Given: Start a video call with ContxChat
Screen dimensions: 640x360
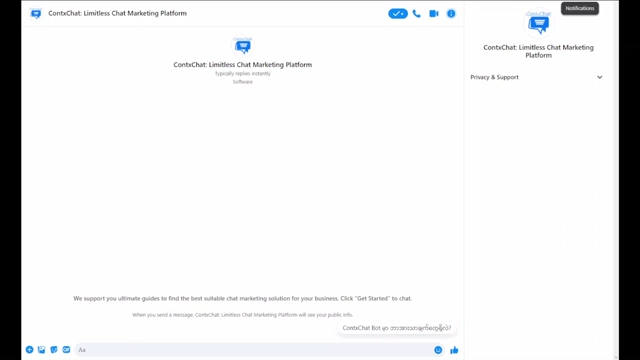Looking at the screenshot, I should click(x=433, y=13).
